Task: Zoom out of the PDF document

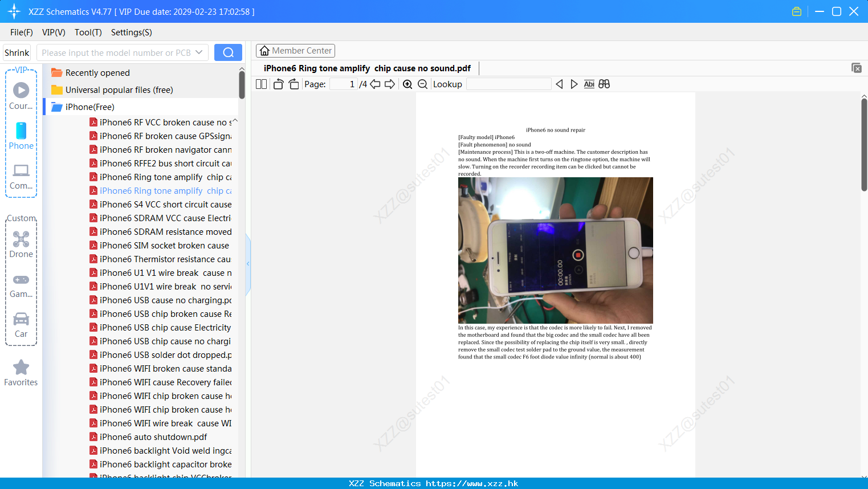Action: click(423, 84)
